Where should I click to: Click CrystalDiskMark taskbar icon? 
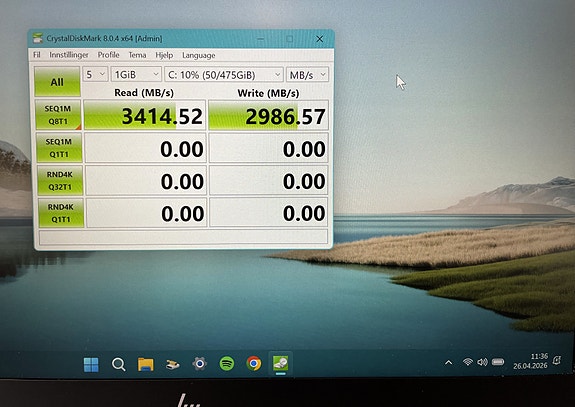[281, 363]
